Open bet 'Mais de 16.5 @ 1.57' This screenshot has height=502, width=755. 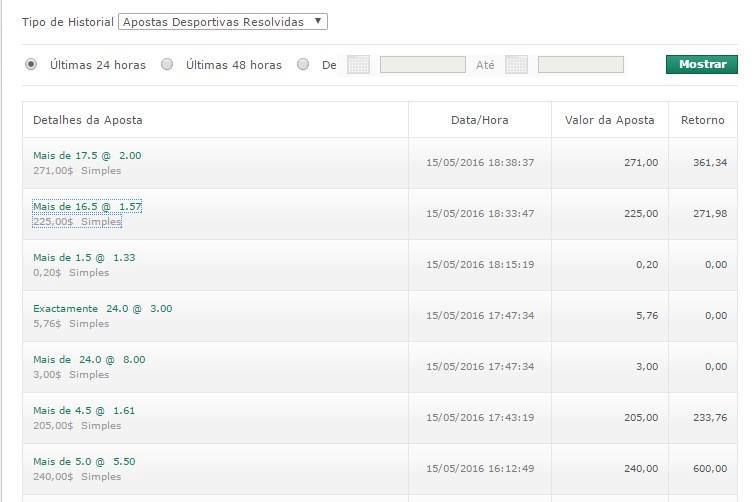[87, 206]
